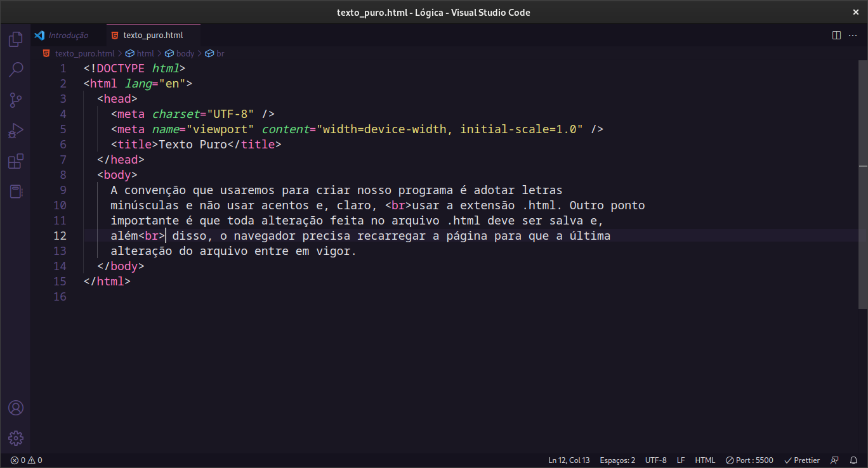868x468 pixels.
Task: Click the editor vertical scrollbar
Action: (x=864, y=185)
